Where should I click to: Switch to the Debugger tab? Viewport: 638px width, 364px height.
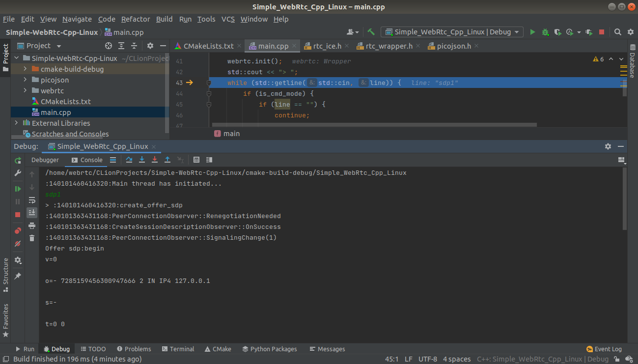[x=45, y=160]
